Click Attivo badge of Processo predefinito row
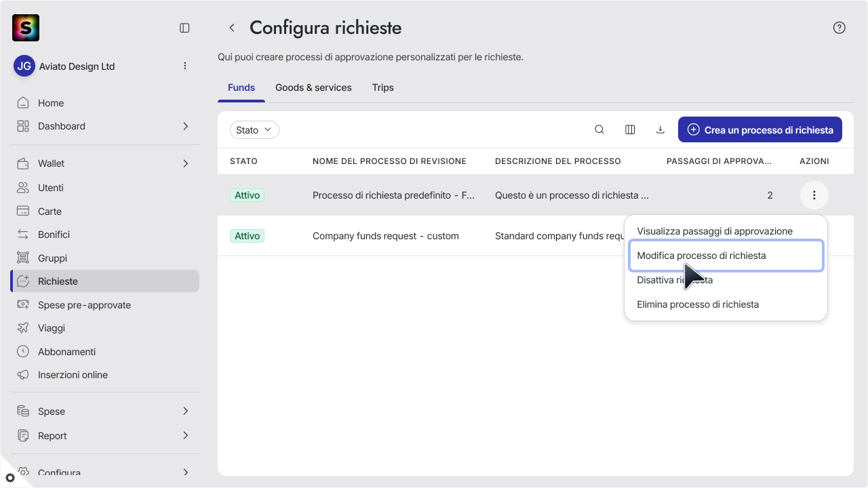The width and height of the screenshot is (868, 488). coord(247,195)
